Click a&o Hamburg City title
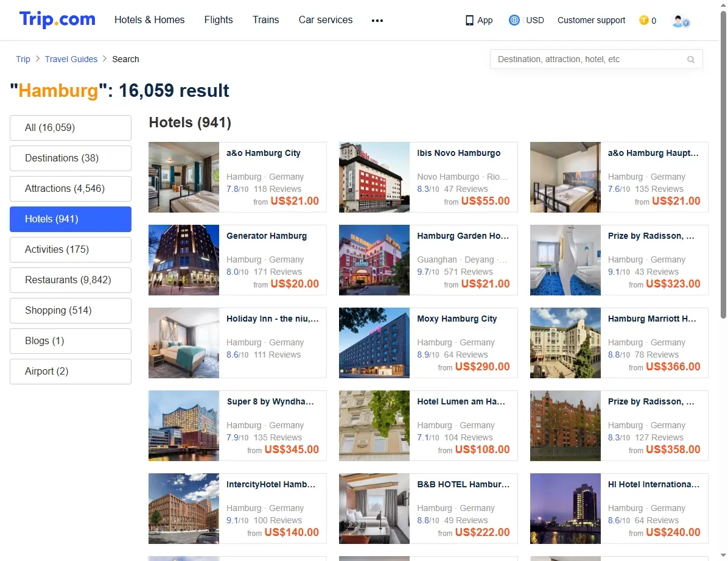Image resolution: width=728 pixels, height=561 pixels. pos(263,153)
